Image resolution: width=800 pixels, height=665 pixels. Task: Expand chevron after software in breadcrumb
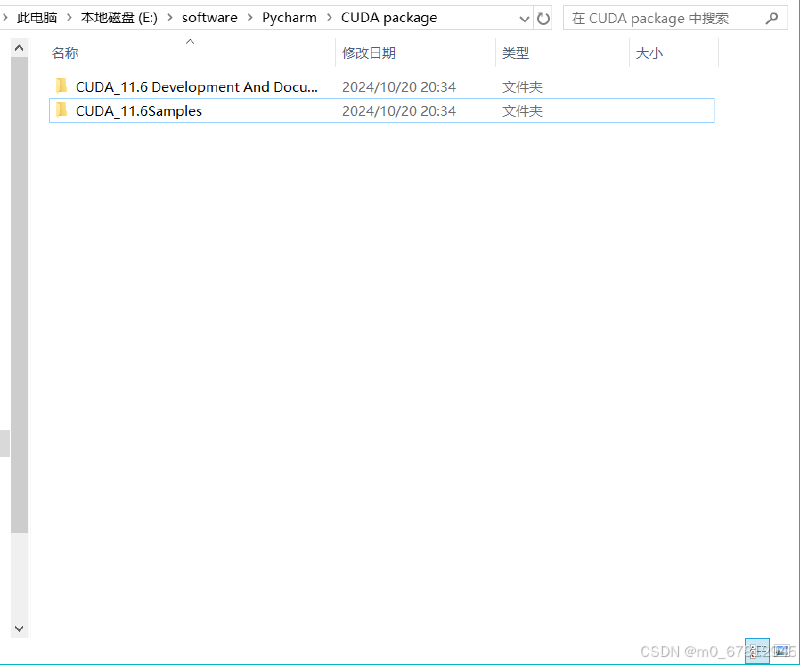pyautogui.click(x=250, y=18)
